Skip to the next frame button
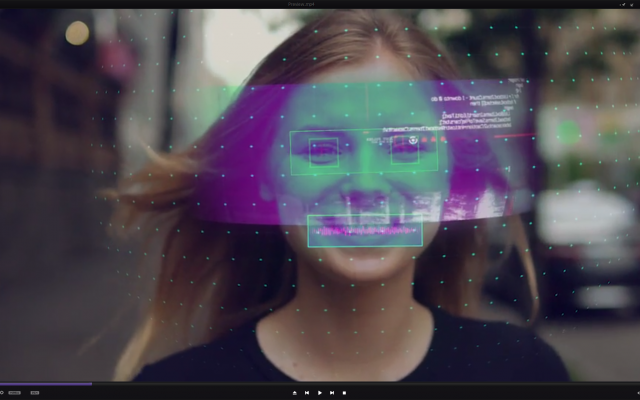This screenshot has height=400, width=640. click(332, 393)
